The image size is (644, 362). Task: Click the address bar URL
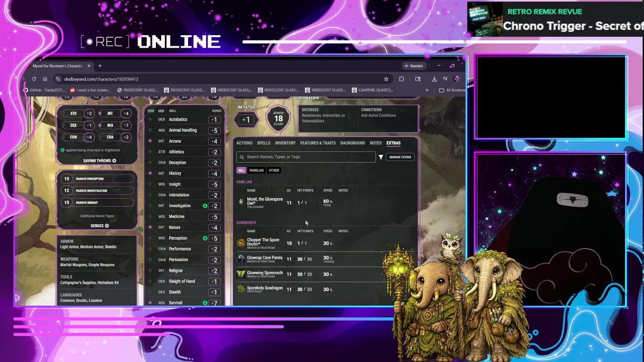point(101,79)
